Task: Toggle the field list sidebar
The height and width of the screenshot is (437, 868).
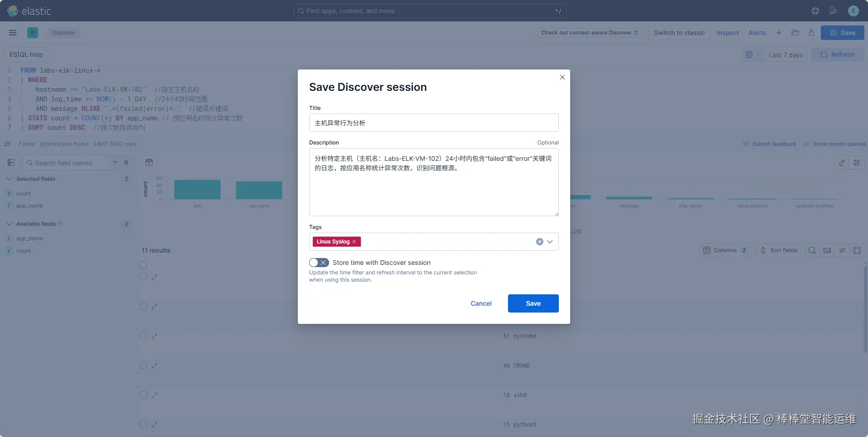Action: [11, 163]
